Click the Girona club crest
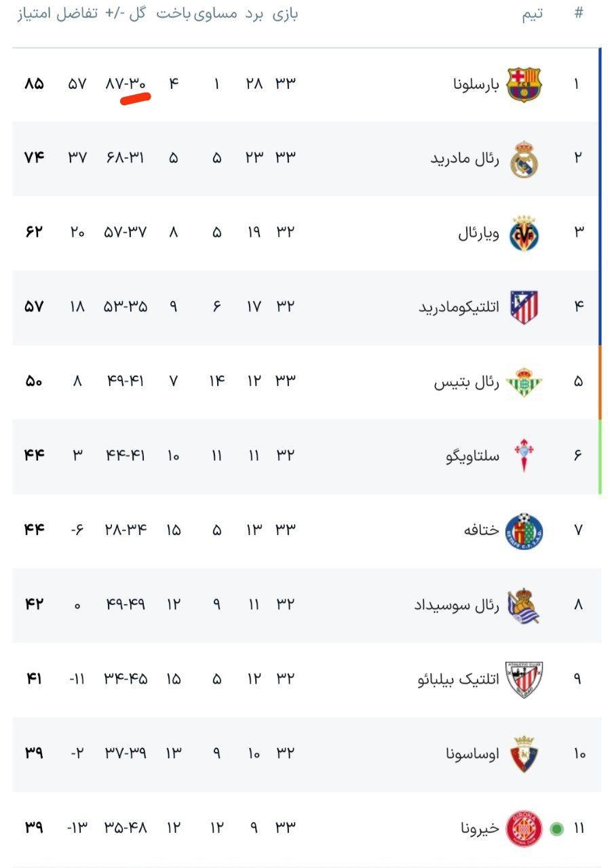 pyautogui.click(x=524, y=828)
